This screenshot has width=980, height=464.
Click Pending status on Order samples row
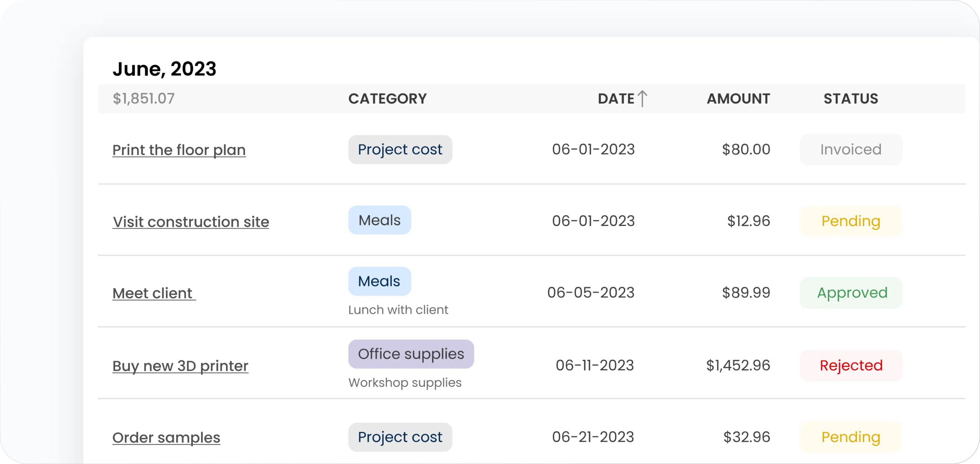click(x=851, y=437)
